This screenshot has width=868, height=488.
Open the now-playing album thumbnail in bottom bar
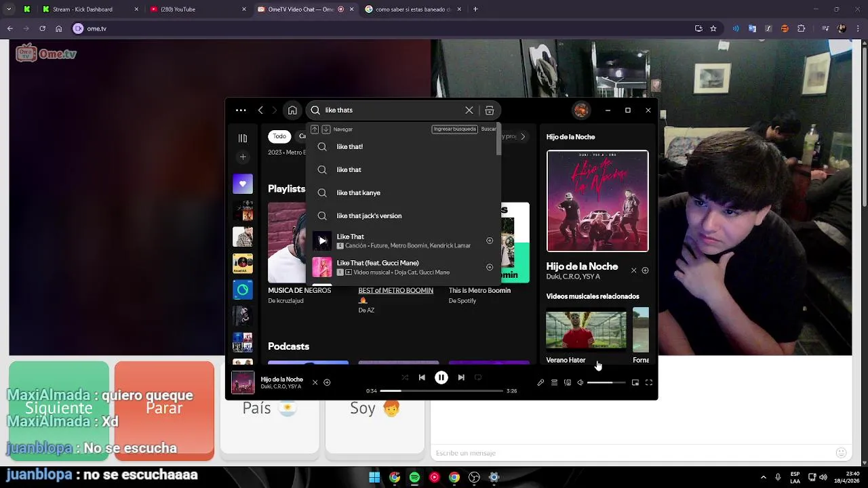[x=243, y=383]
